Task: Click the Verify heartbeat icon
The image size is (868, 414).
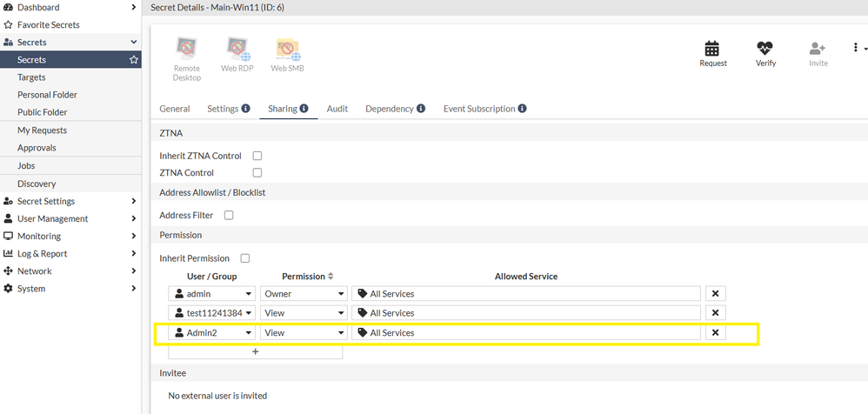Action: click(x=765, y=49)
